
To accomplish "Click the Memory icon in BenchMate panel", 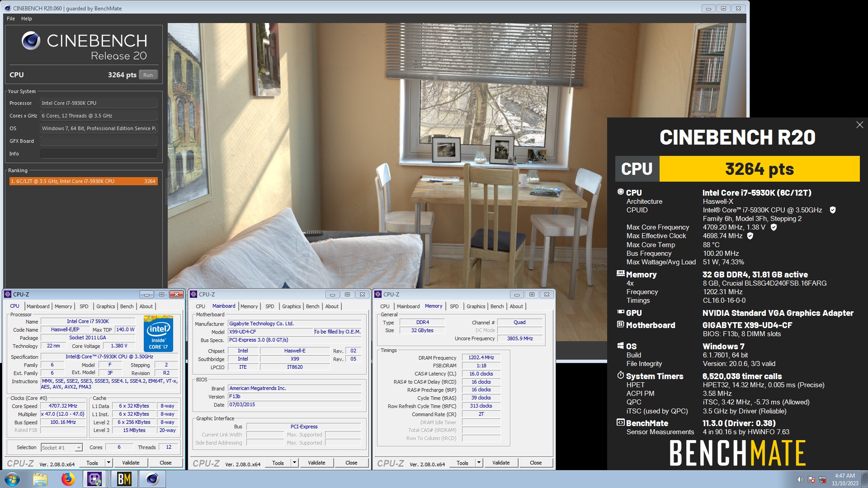I will point(620,273).
